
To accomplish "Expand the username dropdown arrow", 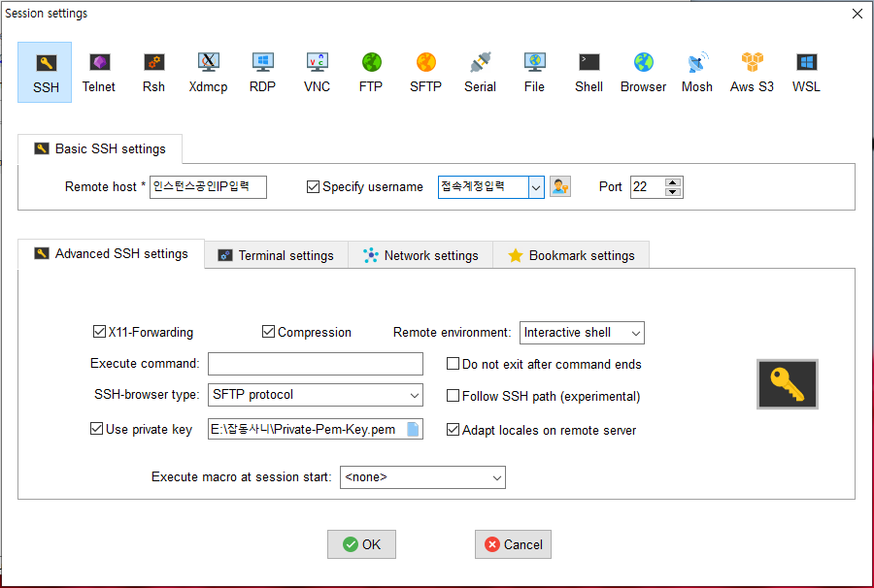I will click(x=536, y=187).
